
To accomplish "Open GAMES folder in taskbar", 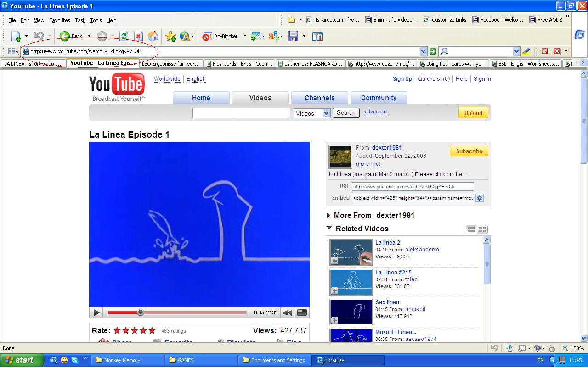I will pos(202,361).
